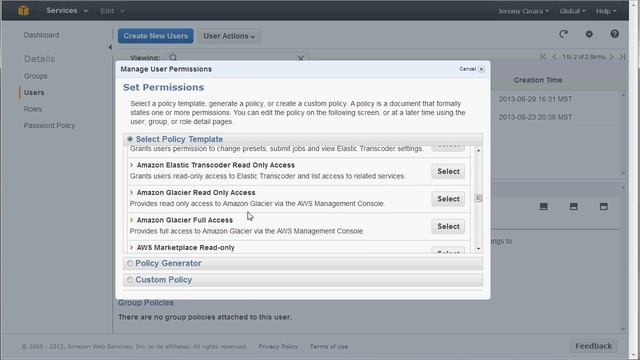Viewport: 640px width, 360px height.
Task: Click the policy list scrollbar up arrow
Action: 478,151
